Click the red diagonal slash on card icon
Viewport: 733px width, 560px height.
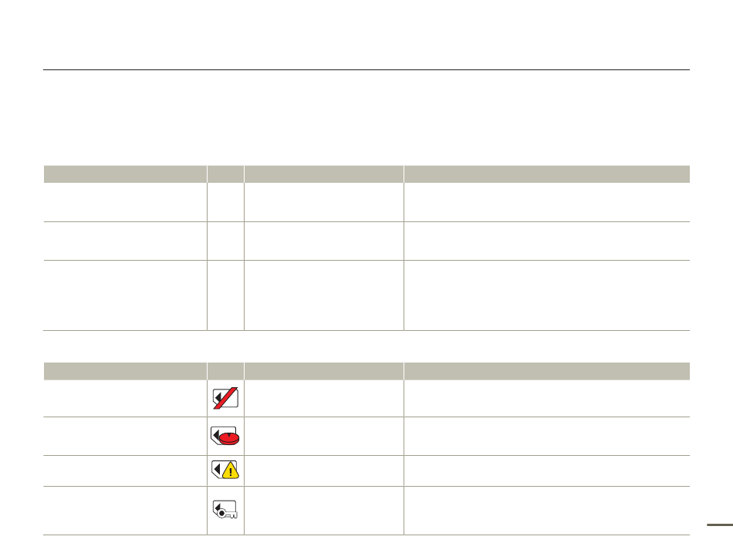click(226, 398)
